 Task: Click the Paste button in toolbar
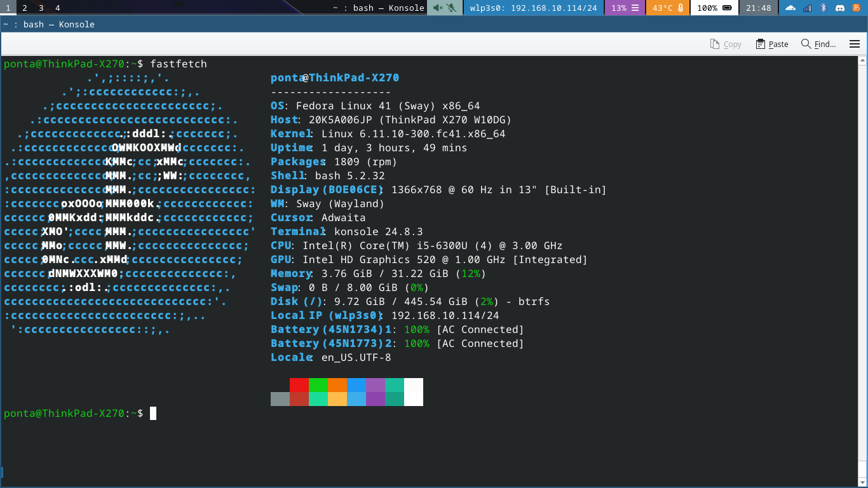[x=772, y=44]
